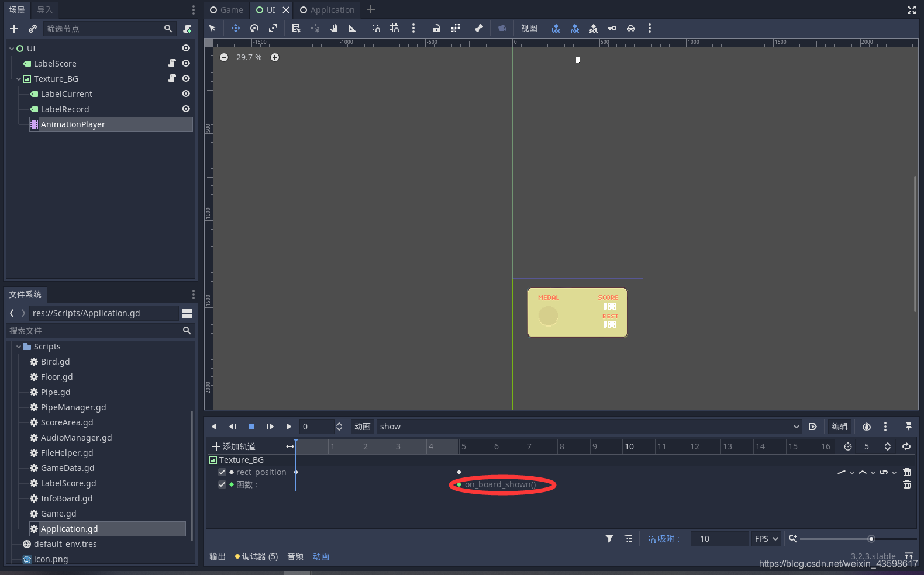924x575 pixels.
Task: Open snapping options menu
Action: pos(413,28)
